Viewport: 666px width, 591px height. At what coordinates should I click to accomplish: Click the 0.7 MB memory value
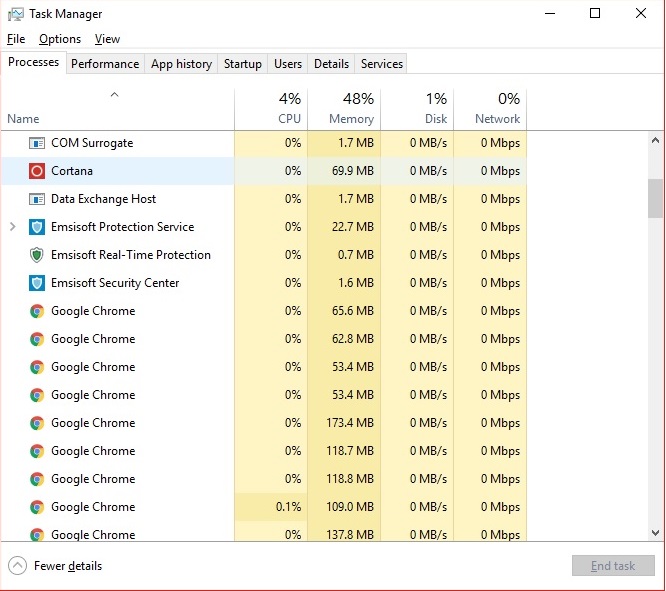[356, 255]
